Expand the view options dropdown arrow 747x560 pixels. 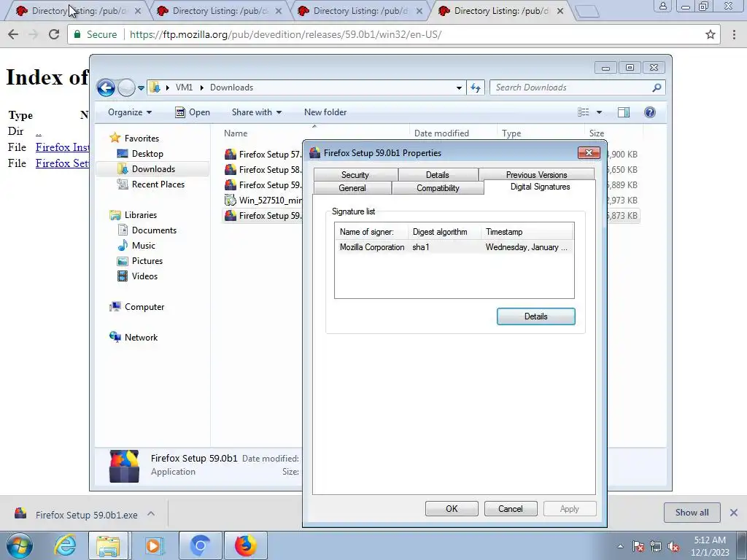click(x=600, y=112)
